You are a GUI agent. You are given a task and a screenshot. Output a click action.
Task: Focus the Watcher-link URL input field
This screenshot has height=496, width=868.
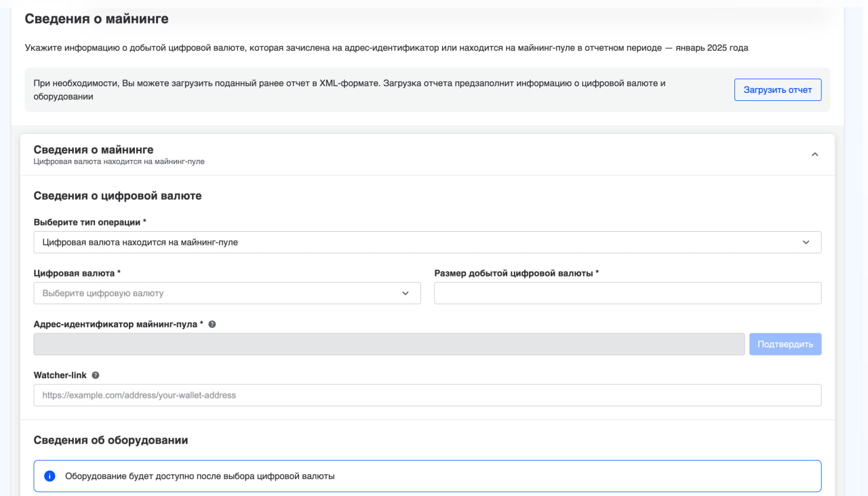pyautogui.click(x=427, y=395)
